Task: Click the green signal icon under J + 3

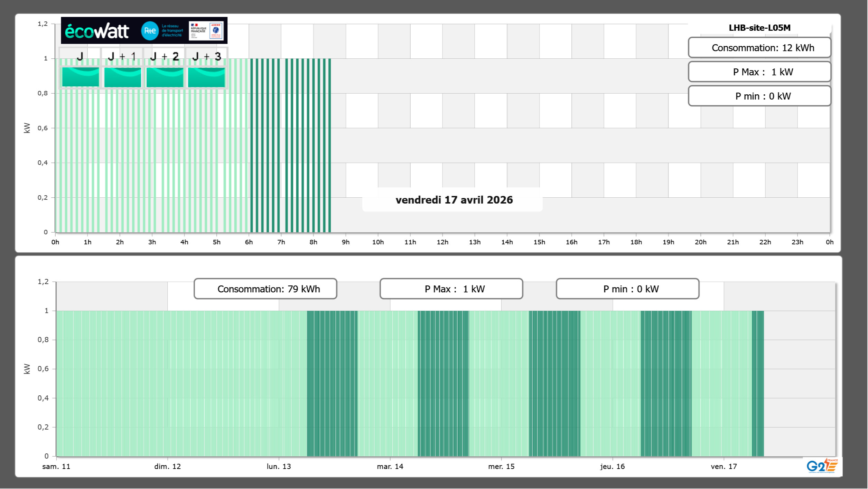Action: pyautogui.click(x=206, y=77)
